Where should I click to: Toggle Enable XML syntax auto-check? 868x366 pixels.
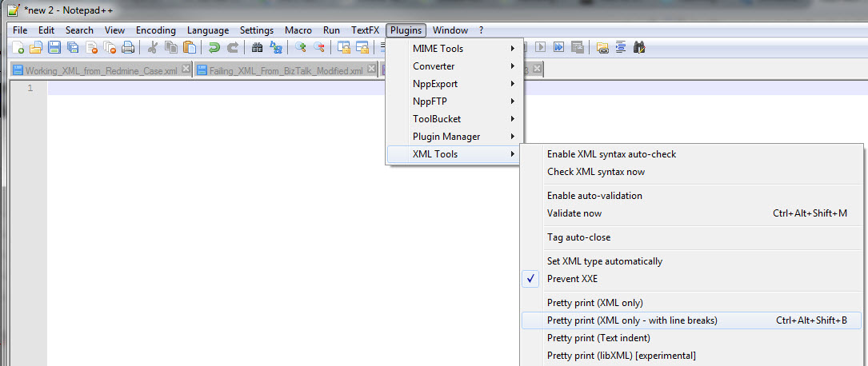pyautogui.click(x=692, y=154)
